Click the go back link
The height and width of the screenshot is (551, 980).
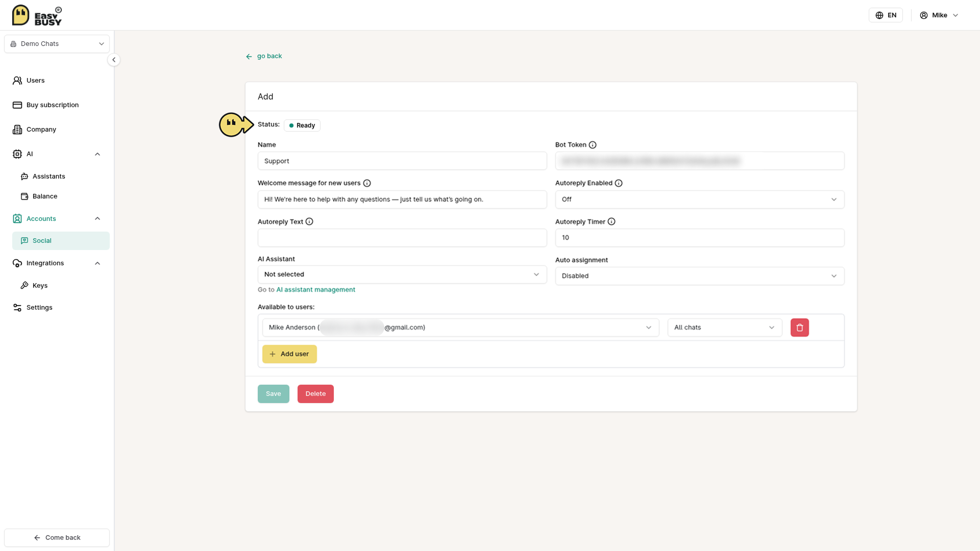[x=269, y=56]
